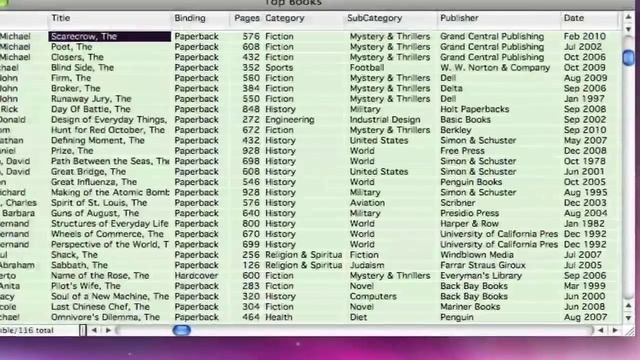Select 'Path Between the Seas' title cell

(x=109, y=161)
